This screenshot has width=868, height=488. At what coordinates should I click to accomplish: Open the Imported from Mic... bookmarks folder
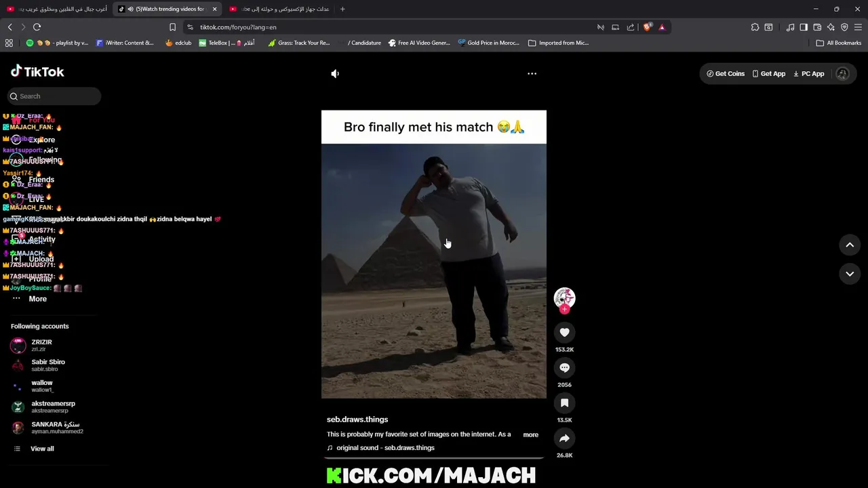coord(558,43)
